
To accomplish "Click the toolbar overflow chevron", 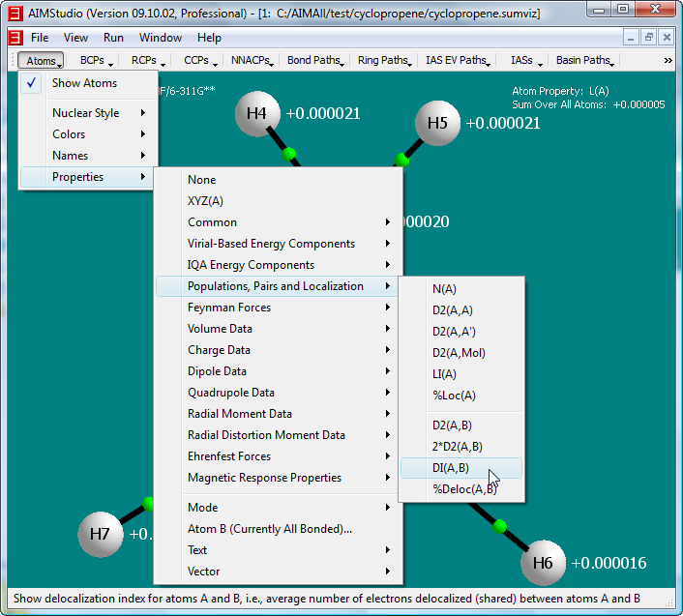I will (x=668, y=60).
